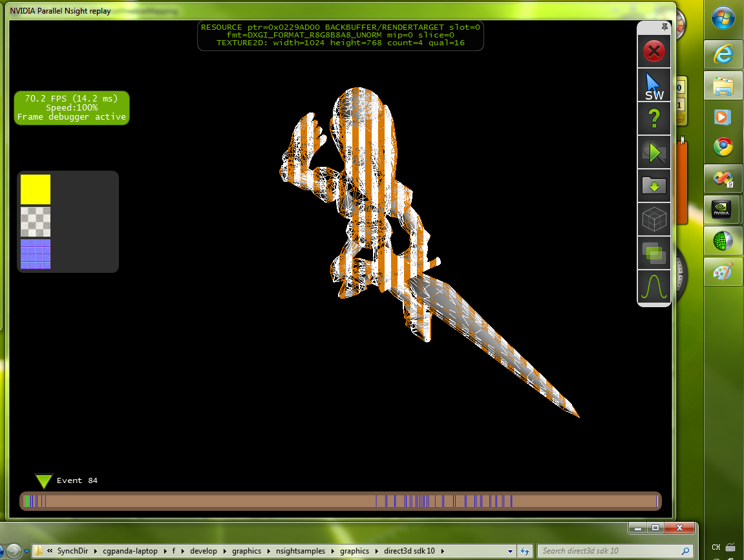Select the purple grid texture thumbnail
744x560 pixels.
click(x=36, y=254)
